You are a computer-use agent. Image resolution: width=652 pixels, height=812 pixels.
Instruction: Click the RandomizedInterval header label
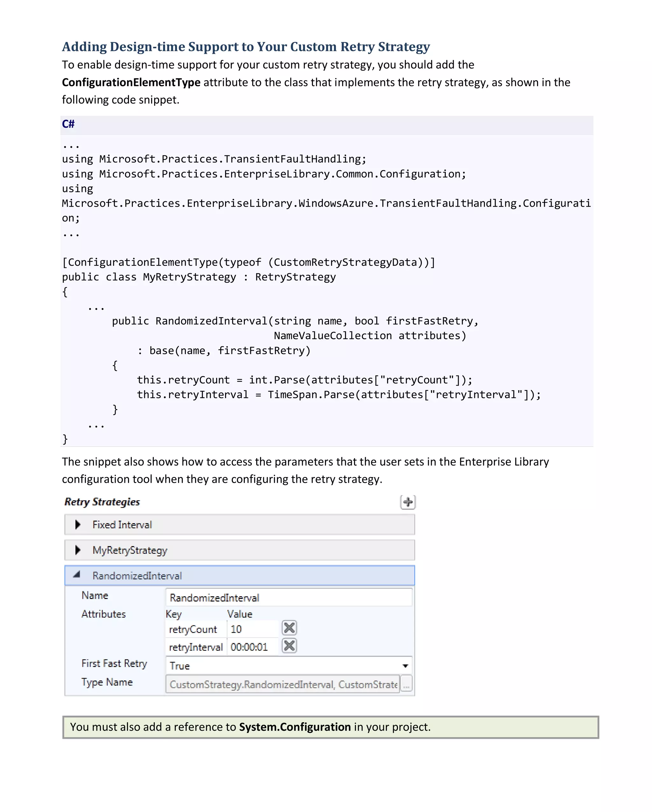coord(137,575)
